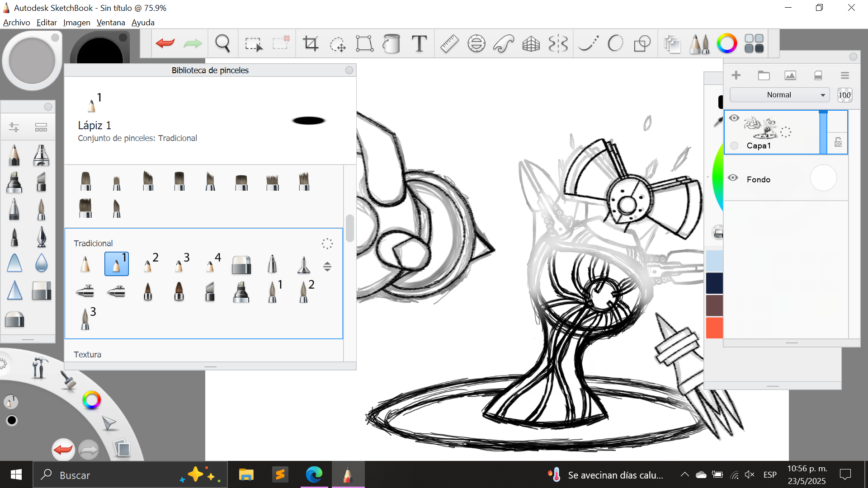868x488 pixels.
Task: Open the brush library icon in palette
Action: click(x=41, y=127)
